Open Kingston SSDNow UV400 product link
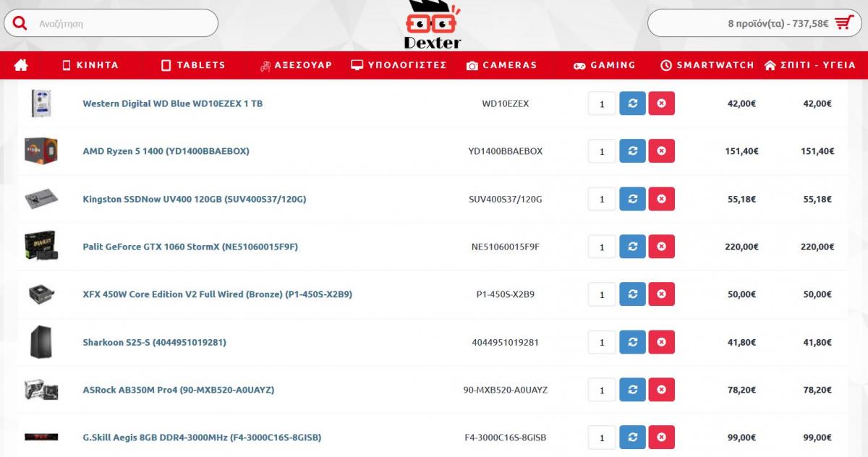The width and height of the screenshot is (868, 457). coord(195,199)
